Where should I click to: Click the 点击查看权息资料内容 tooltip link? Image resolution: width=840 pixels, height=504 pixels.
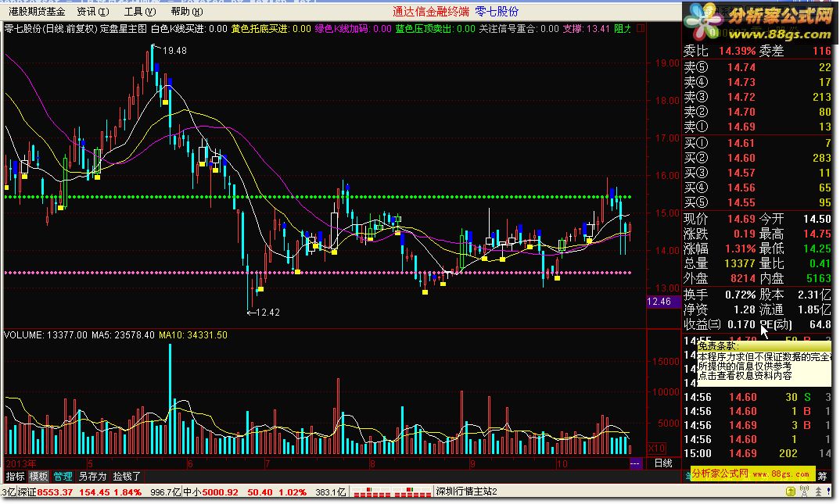745,376
